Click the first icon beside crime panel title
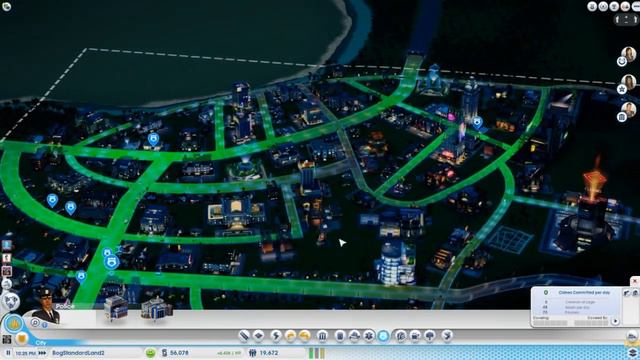Screen dimensions: 640x360 pyautogui.click(x=627, y=293)
